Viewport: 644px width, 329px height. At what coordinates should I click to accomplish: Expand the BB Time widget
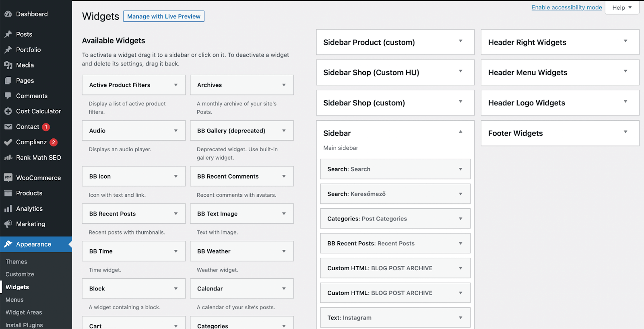(176, 251)
